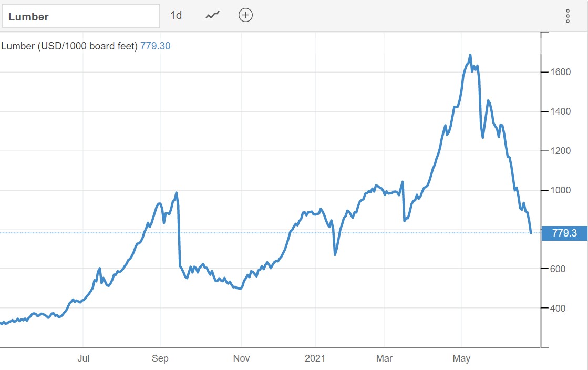Open the 1d interval selector

pyautogui.click(x=176, y=15)
